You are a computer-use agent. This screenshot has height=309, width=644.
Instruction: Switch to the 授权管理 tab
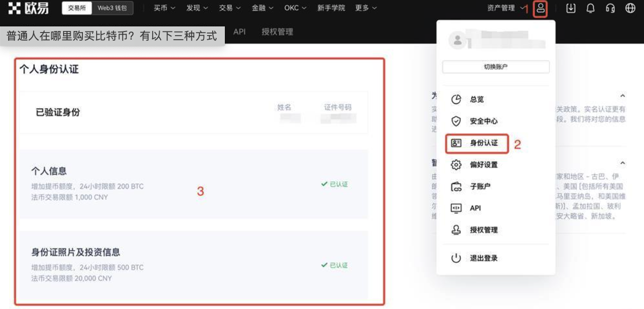[x=277, y=32]
